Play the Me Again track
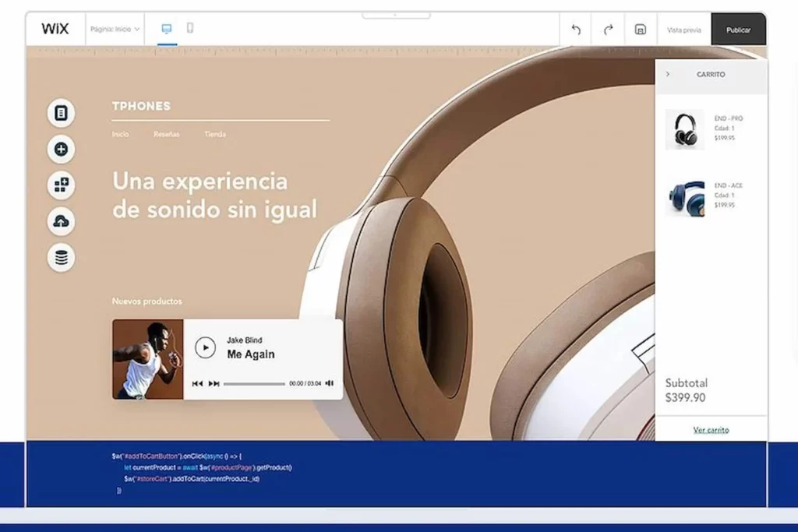798x532 pixels. point(205,347)
